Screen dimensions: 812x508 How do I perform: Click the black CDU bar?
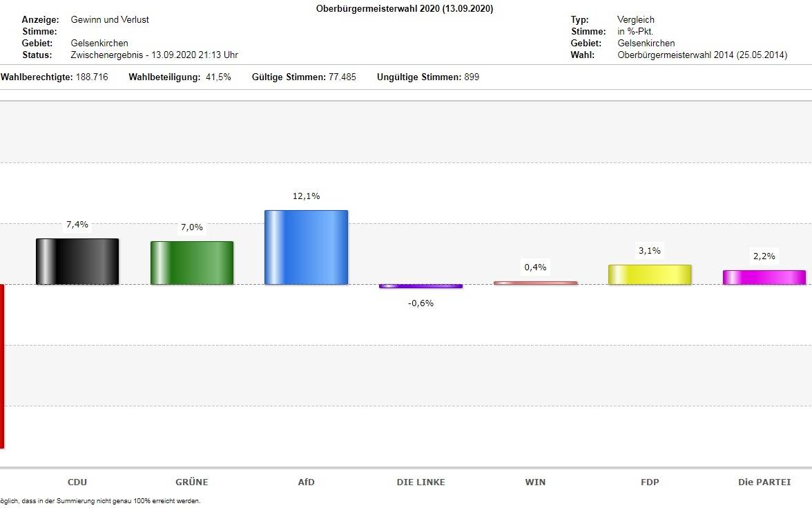point(77,261)
